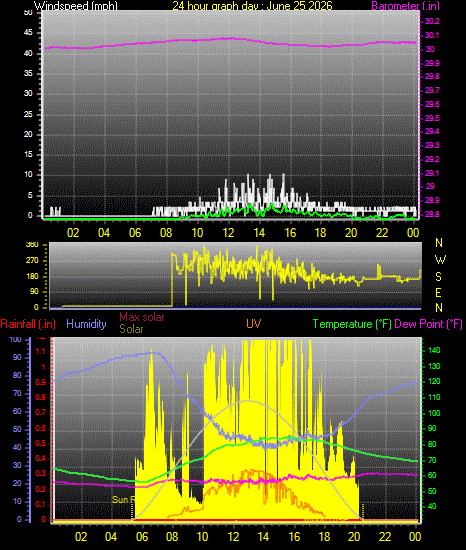Click 15 on the windspeed axis
This screenshot has height=550, width=466.
28,155
